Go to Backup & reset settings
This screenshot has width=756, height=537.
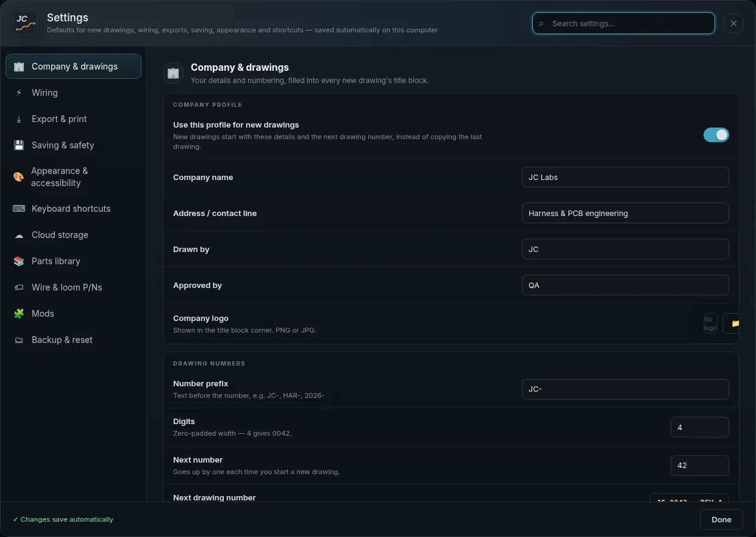73,340
